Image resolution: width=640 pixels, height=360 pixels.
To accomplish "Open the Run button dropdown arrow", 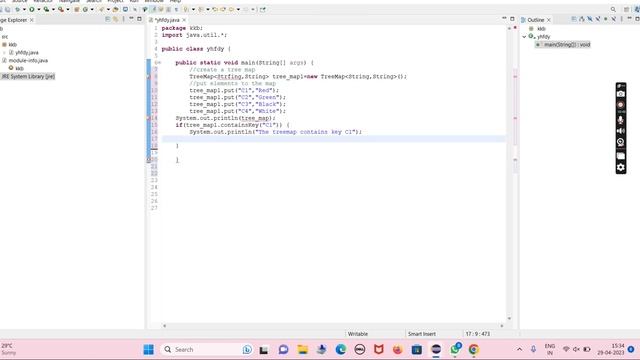I will point(39,9).
